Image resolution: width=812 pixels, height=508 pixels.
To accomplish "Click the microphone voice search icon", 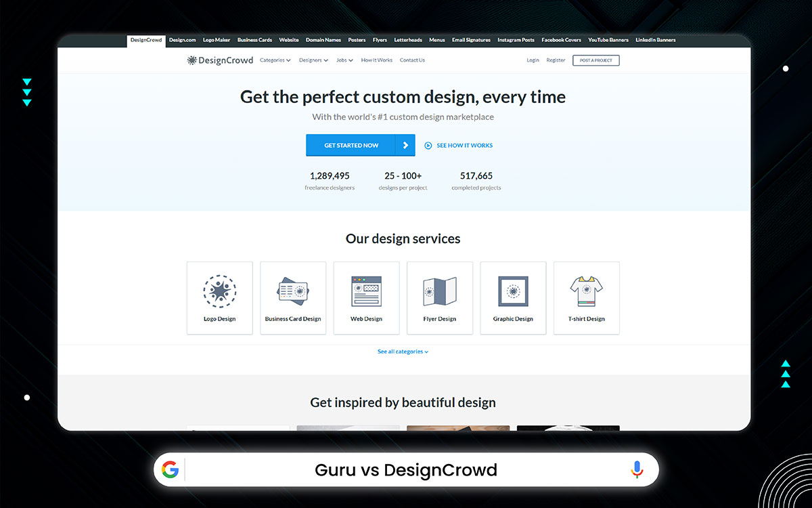I will [x=637, y=469].
